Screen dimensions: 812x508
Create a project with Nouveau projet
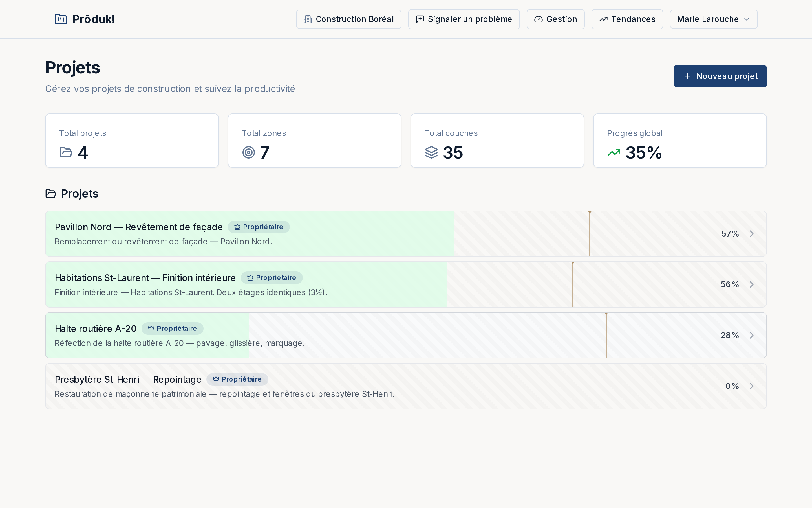pyautogui.click(x=720, y=76)
